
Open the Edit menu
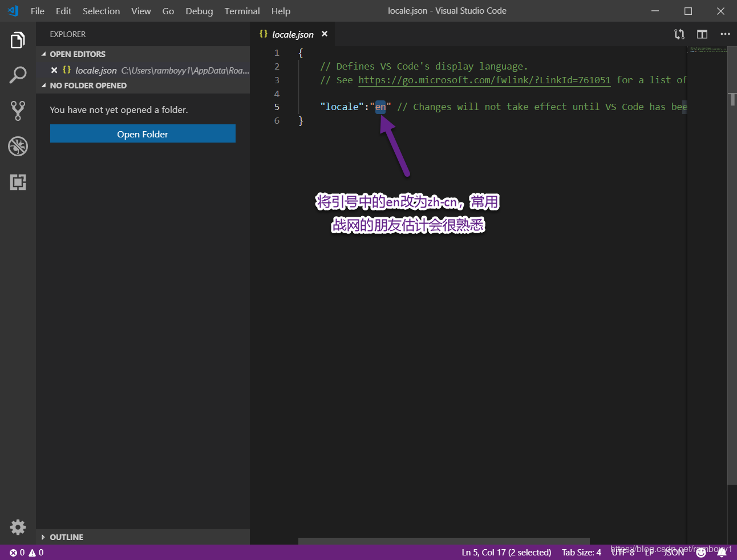point(63,11)
